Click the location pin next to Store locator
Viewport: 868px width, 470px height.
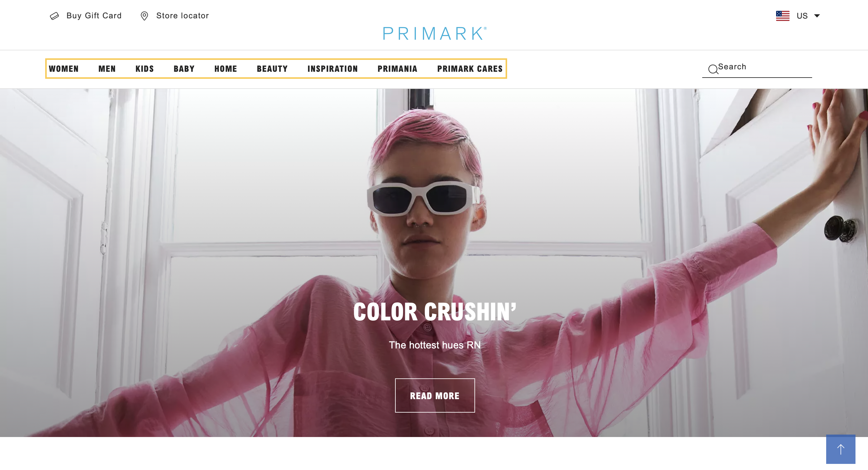pos(143,16)
